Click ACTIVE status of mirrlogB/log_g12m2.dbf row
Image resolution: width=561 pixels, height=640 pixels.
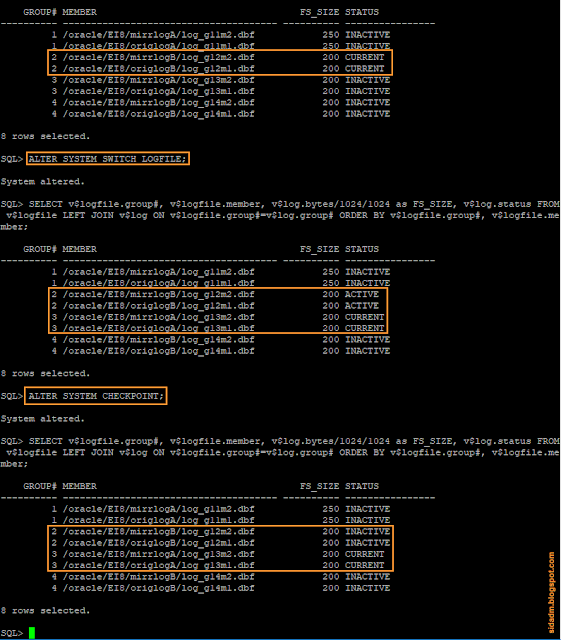pyautogui.click(x=362, y=294)
